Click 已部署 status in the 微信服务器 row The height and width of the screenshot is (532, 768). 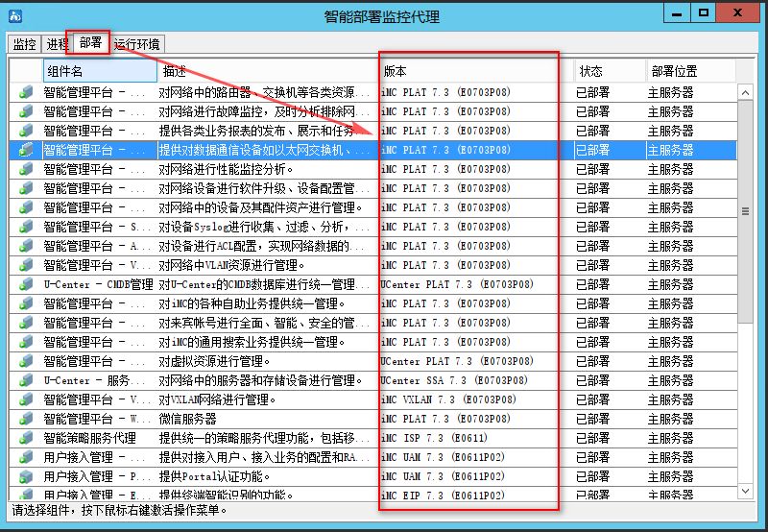click(592, 419)
